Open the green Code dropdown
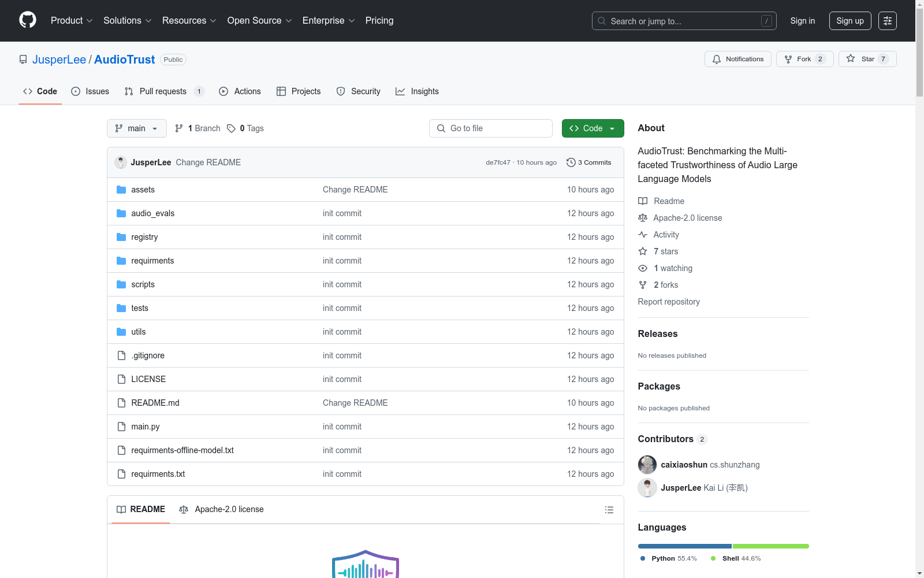924x578 pixels. (593, 128)
